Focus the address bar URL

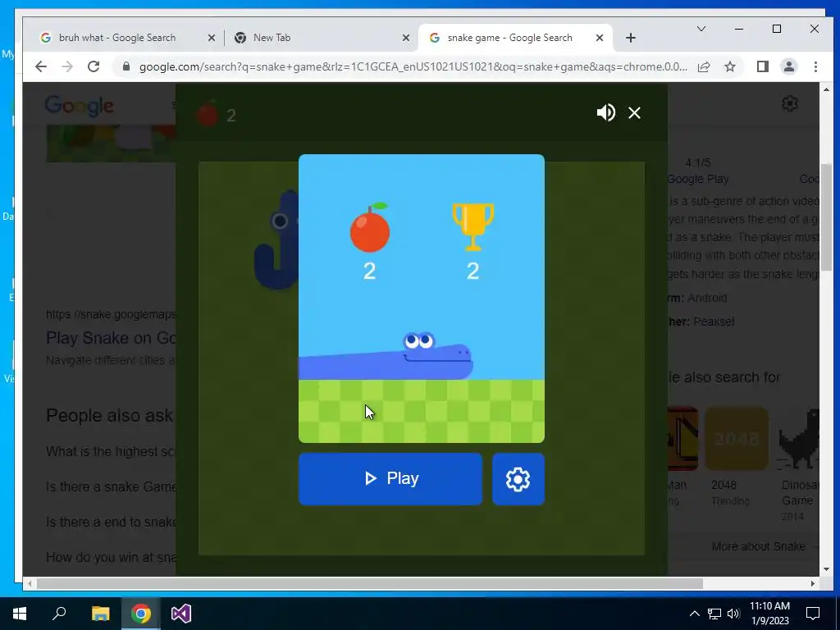(x=413, y=66)
